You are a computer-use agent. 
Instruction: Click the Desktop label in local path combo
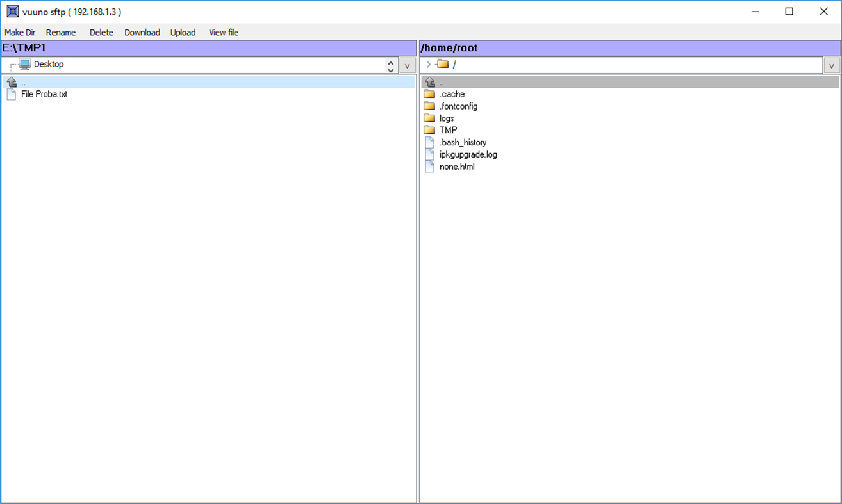(x=49, y=64)
